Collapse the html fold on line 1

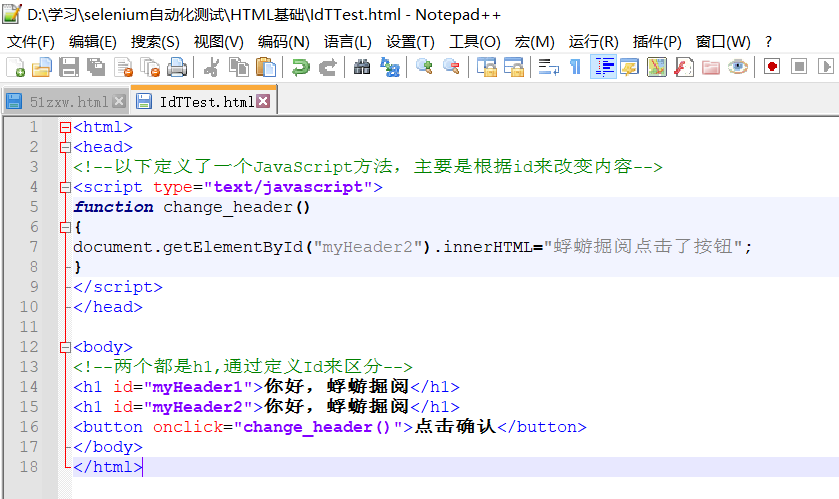tap(65, 127)
